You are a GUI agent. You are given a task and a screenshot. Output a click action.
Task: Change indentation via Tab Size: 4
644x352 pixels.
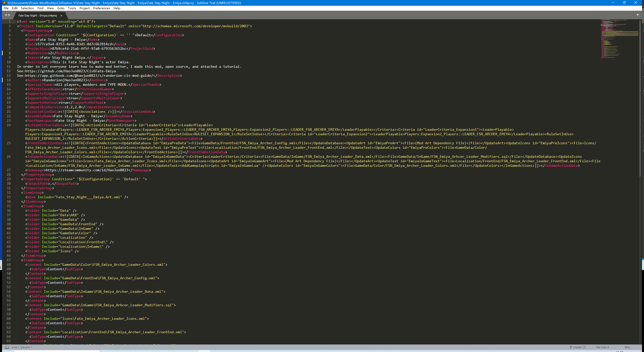pos(602,347)
